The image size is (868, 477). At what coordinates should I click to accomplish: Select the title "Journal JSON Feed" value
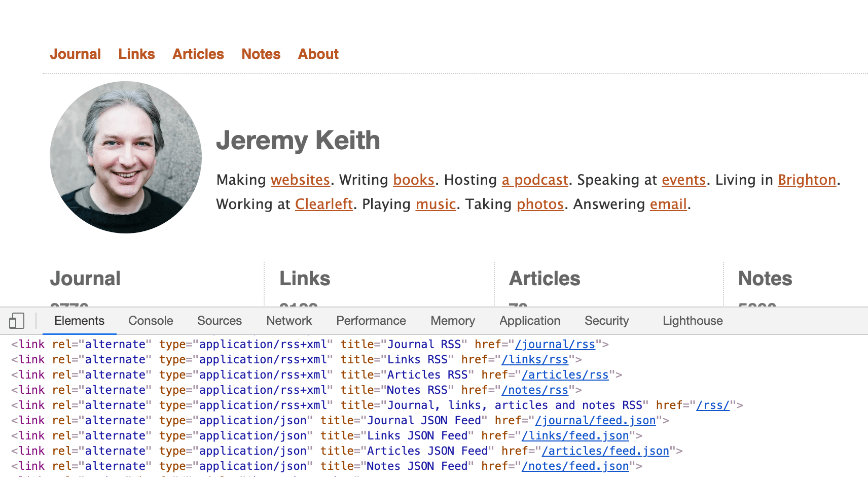pos(424,421)
